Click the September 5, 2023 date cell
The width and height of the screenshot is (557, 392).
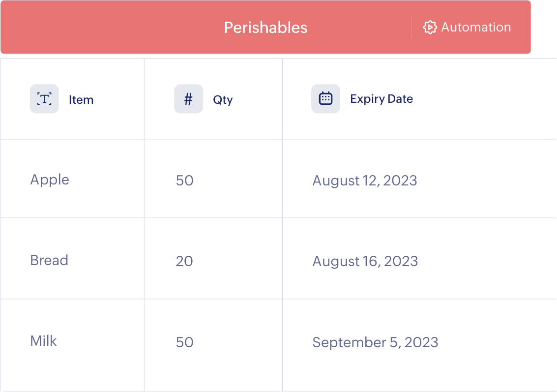[375, 342]
